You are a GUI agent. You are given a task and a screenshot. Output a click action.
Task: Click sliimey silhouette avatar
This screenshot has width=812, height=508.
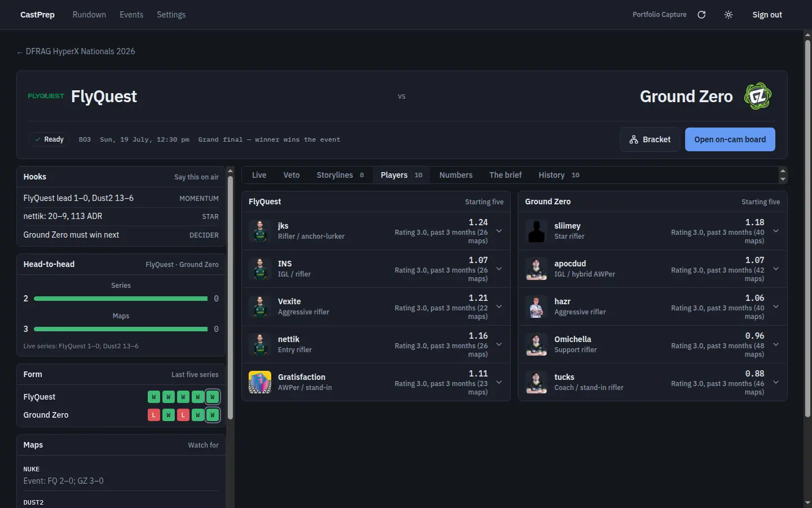pos(536,231)
